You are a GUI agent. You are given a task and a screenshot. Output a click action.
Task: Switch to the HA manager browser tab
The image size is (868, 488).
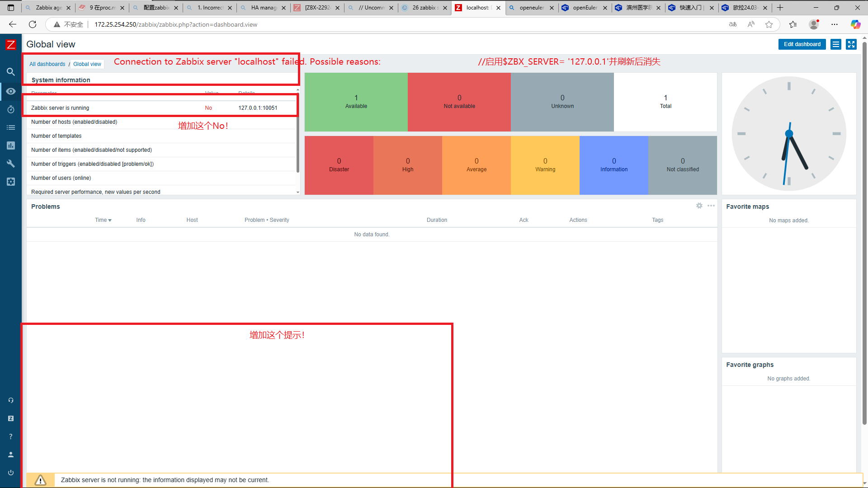(x=263, y=8)
